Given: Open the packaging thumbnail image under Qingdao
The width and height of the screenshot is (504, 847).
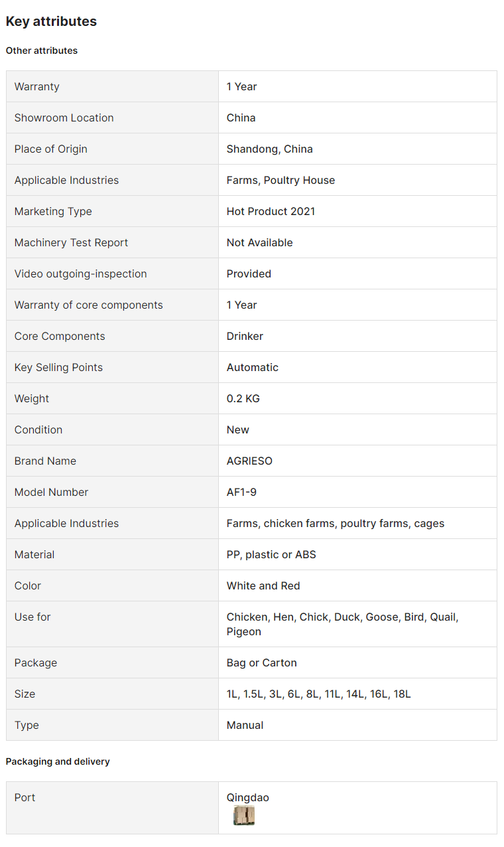Looking at the screenshot, I should click(244, 815).
